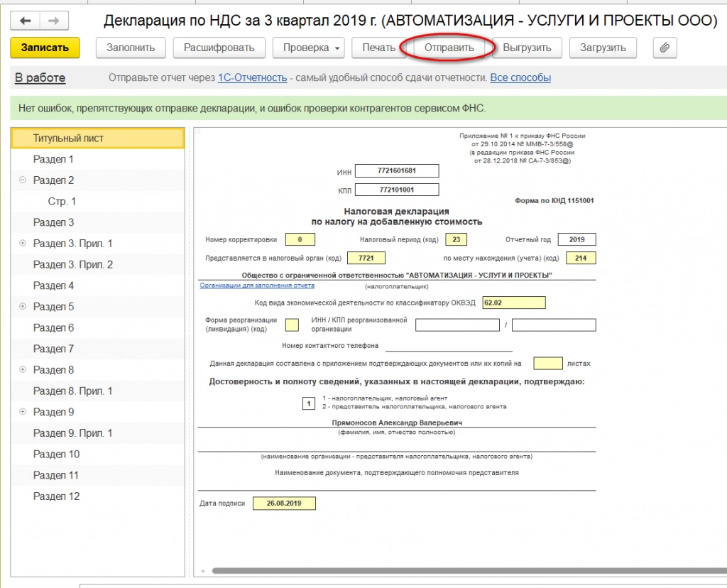Click the ОКВЭД code field 62.02

514,303
